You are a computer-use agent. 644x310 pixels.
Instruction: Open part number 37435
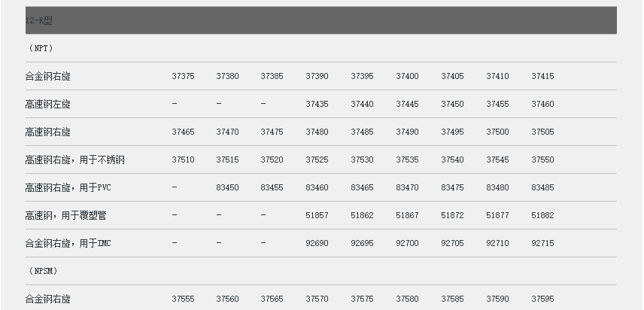[x=317, y=104]
